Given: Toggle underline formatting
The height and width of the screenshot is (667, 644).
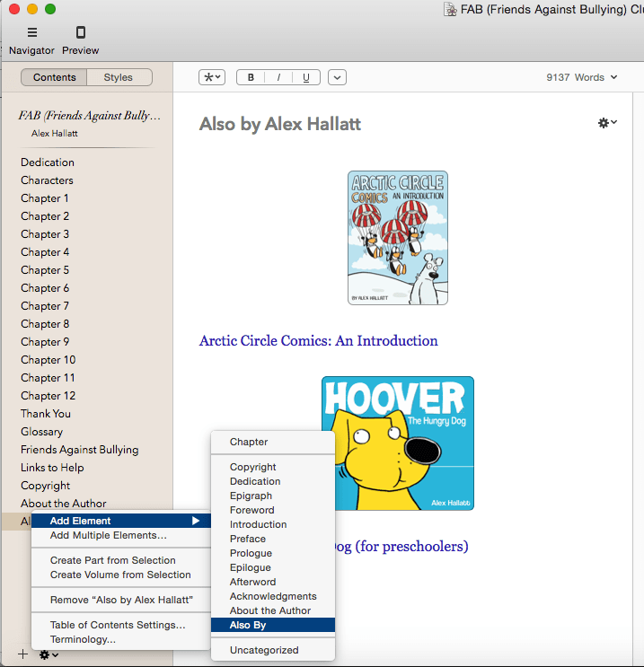Looking at the screenshot, I should 306,77.
